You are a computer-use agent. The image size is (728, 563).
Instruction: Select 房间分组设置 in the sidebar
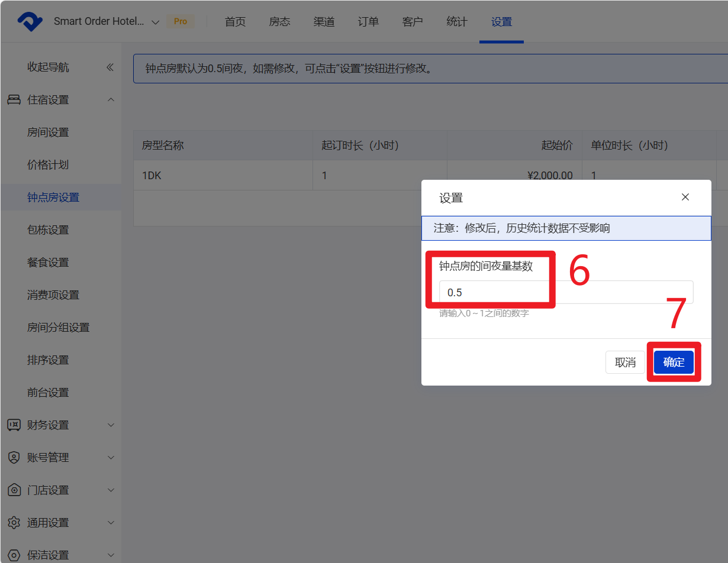[x=58, y=328]
